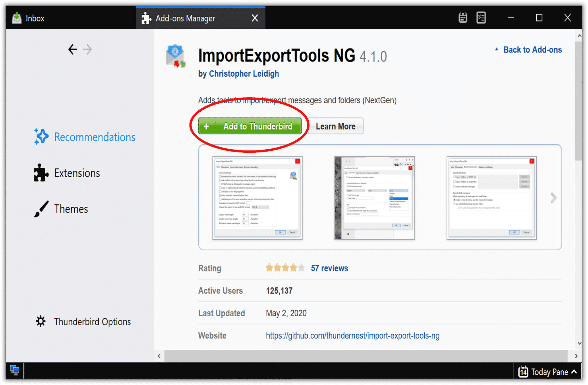Open the github import-export-tools-ng website link
This screenshot has width=588, height=385.
point(353,336)
